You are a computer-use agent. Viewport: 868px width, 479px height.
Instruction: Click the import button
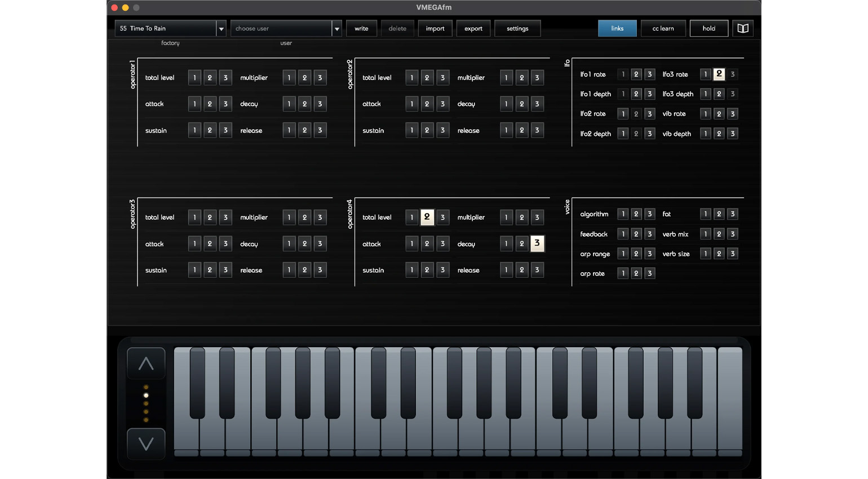pyautogui.click(x=435, y=29)
